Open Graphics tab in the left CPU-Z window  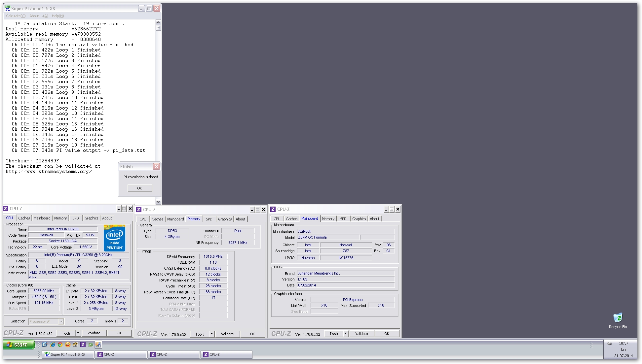92,218
